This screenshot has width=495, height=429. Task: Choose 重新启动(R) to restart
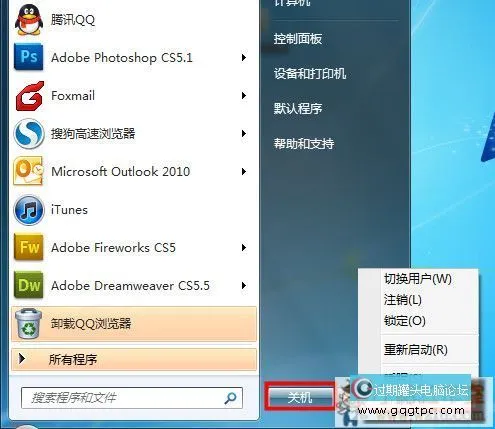tap(416, 350)
